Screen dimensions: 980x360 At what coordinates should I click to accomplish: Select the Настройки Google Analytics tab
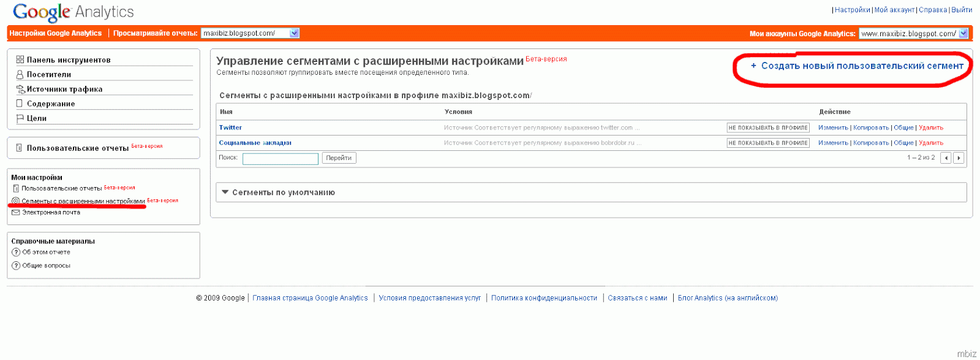click(x=56, y=33)
